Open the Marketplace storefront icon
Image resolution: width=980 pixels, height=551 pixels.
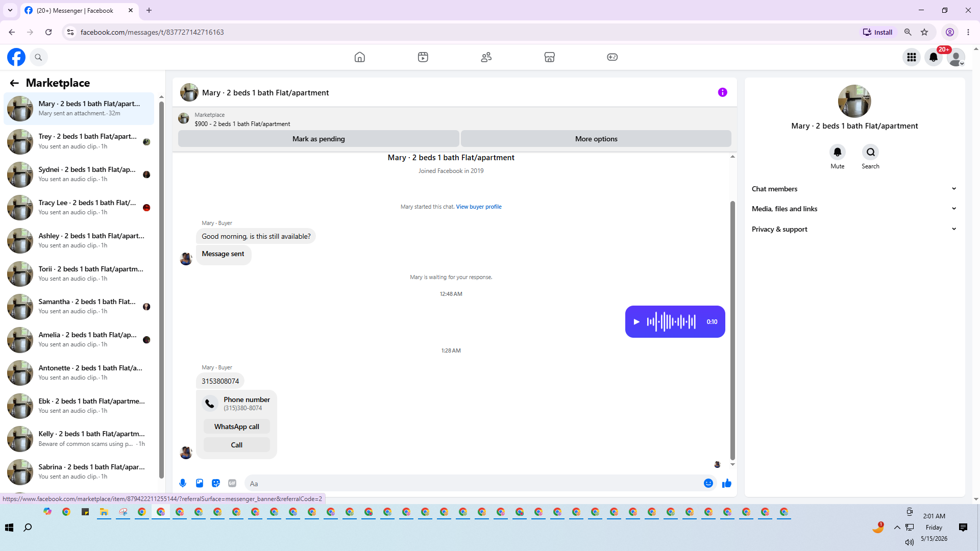click(550, 57)
